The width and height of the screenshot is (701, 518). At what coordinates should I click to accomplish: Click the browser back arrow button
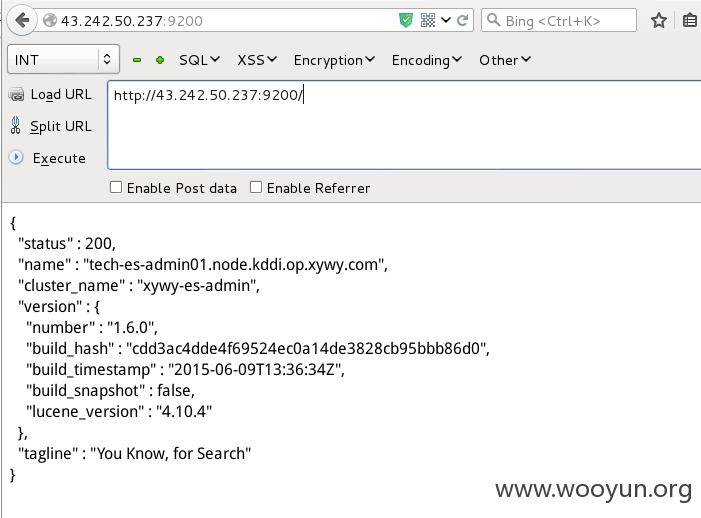22,20
